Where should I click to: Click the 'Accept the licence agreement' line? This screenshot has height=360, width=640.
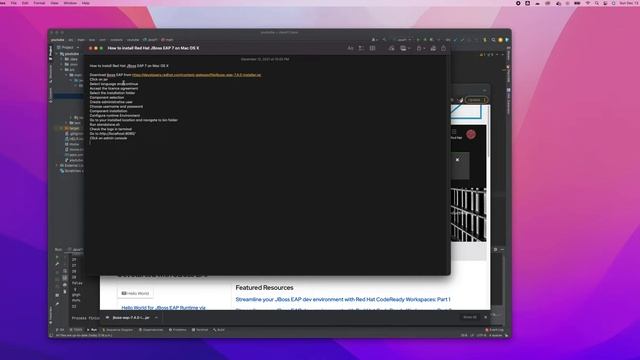(x=114, y=89)
